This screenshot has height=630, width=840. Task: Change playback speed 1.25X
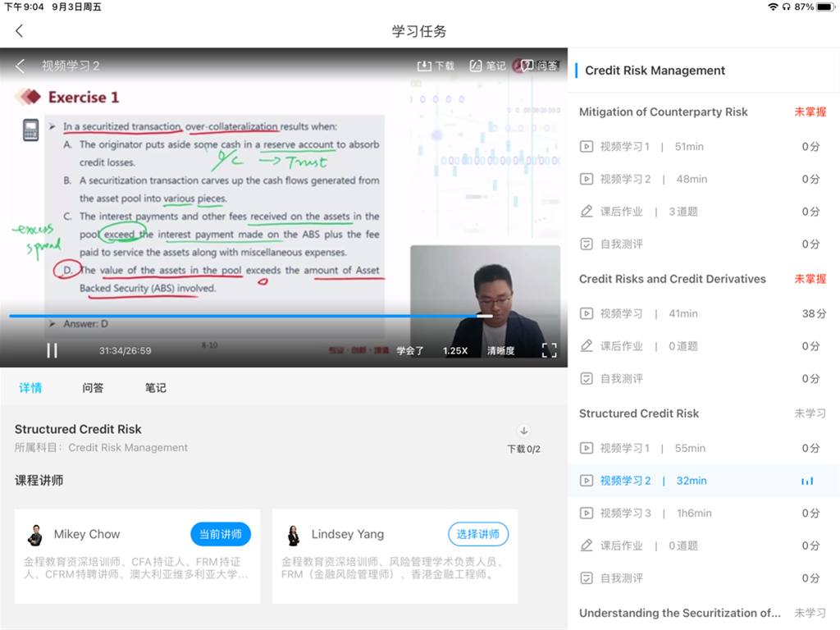click(454, 351)
